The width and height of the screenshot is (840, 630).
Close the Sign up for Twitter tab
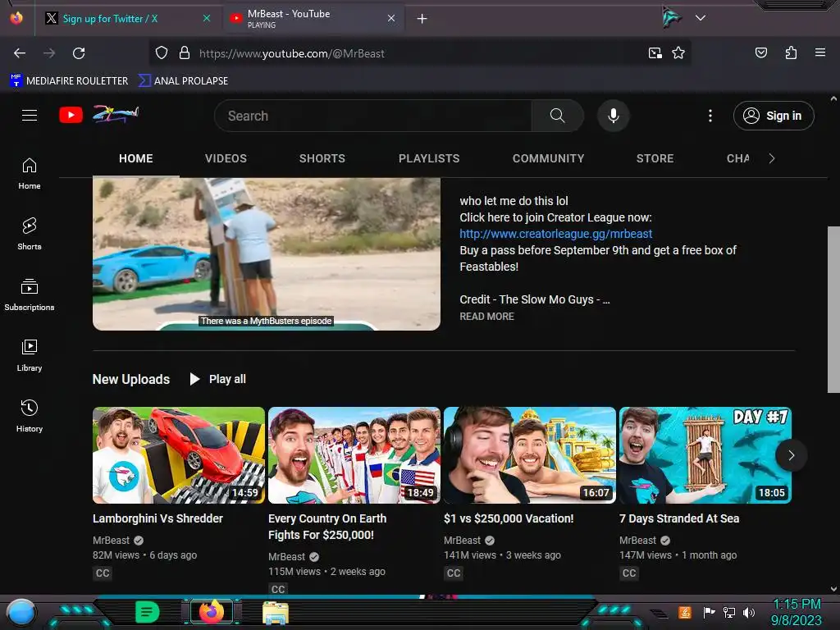[207, 18]
